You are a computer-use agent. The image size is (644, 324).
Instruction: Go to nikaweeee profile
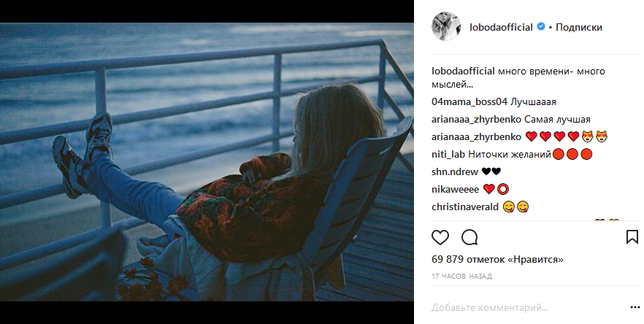[456, 189]
